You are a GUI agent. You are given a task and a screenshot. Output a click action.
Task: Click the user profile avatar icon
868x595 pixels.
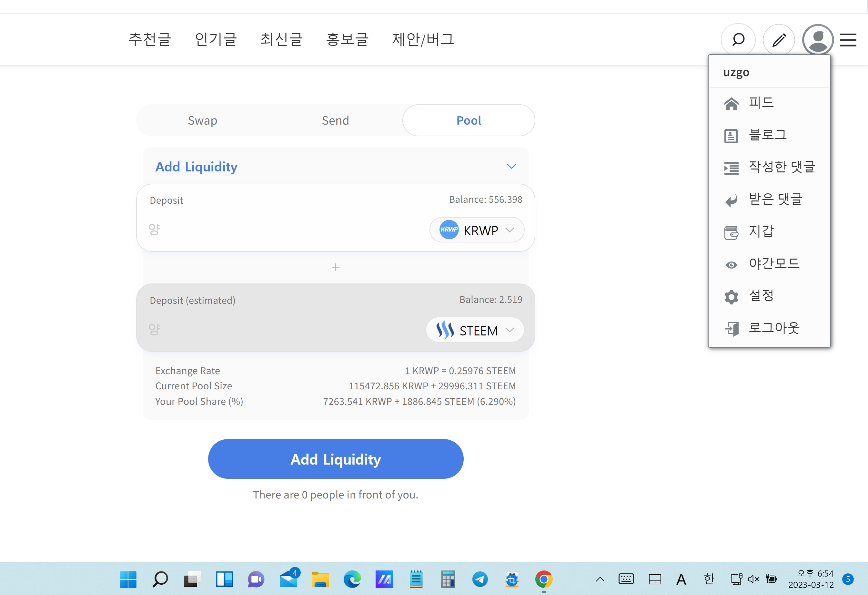tap(818, 40)
